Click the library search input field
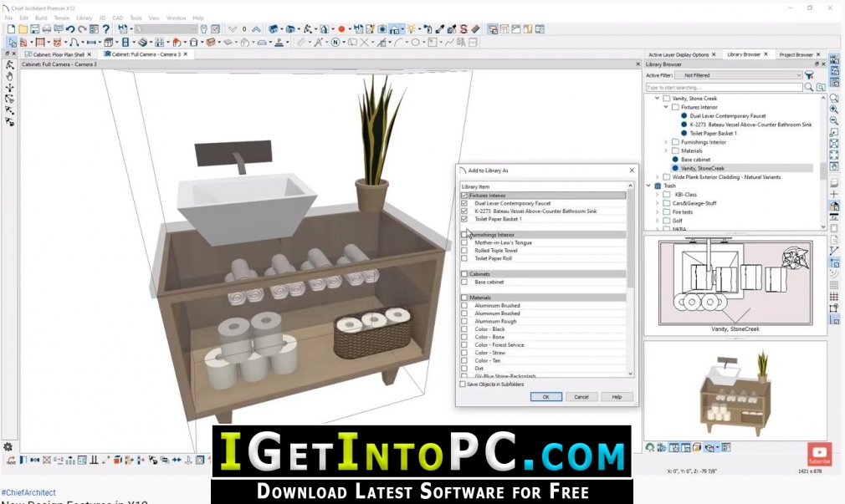845x504 pixels. tap(725, 87)
